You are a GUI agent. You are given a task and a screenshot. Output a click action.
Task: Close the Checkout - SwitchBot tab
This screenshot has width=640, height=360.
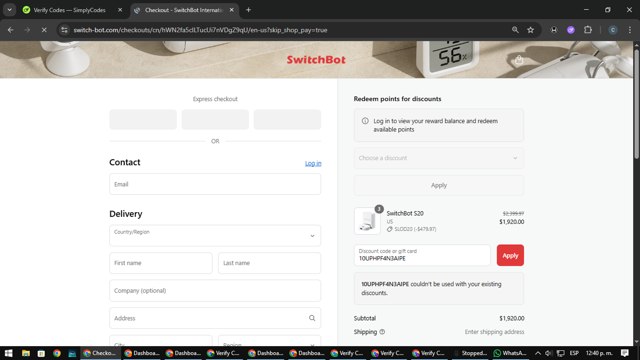pos(231,10)
